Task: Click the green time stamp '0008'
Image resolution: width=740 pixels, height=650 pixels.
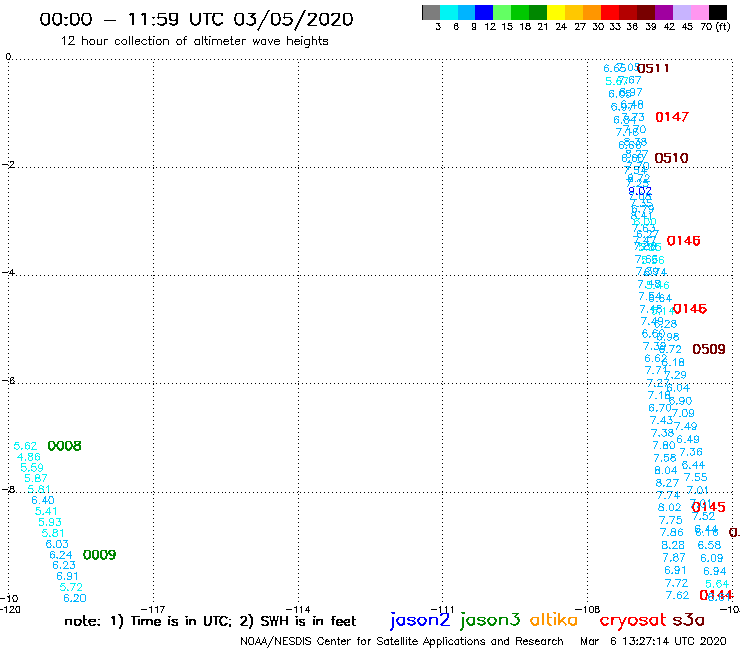Action: [x=65, y=446]
